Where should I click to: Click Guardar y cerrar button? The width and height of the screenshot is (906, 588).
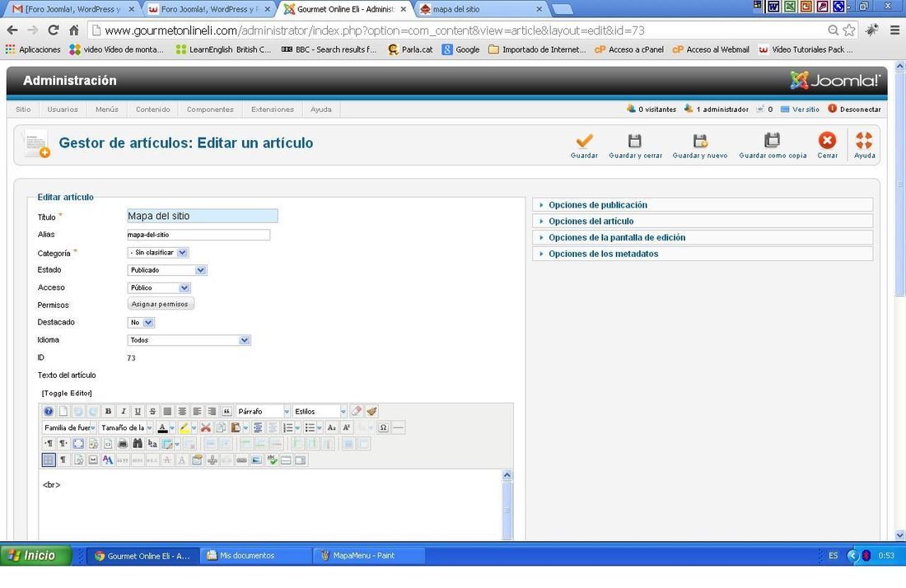(x=635, y=146)
